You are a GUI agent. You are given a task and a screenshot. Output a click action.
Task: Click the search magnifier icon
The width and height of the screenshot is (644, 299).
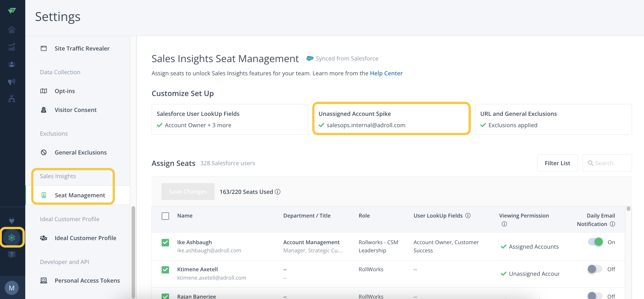pyautogui.click(x=591, y=163)
